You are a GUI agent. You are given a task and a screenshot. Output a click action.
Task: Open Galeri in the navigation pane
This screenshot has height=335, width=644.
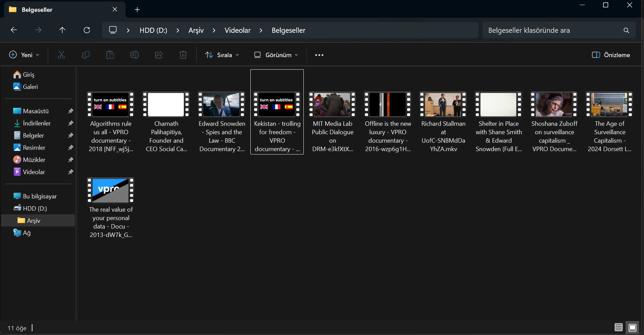pyautogui.click(x=30, y=87)
